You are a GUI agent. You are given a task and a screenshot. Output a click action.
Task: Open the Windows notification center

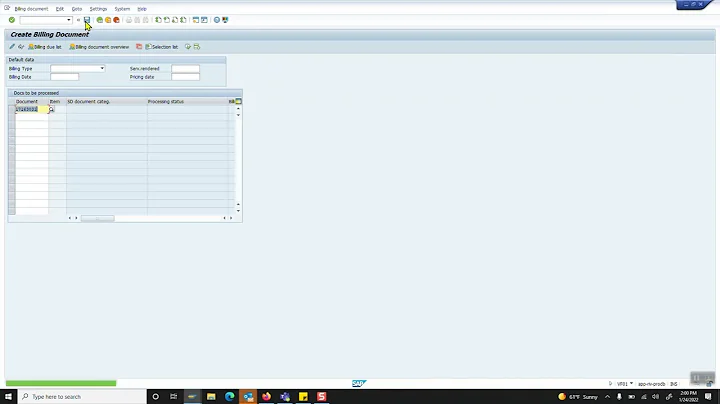coord(708,396)
